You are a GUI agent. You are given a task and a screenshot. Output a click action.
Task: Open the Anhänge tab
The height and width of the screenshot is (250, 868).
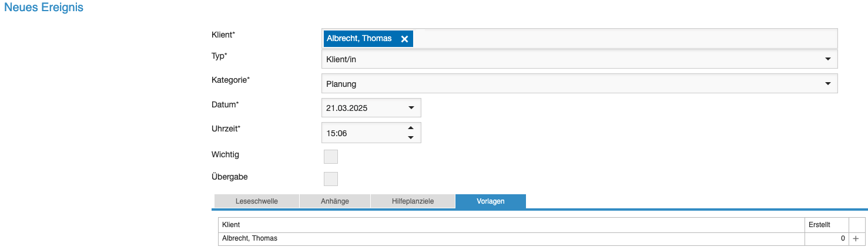click(x=335, y=201)
